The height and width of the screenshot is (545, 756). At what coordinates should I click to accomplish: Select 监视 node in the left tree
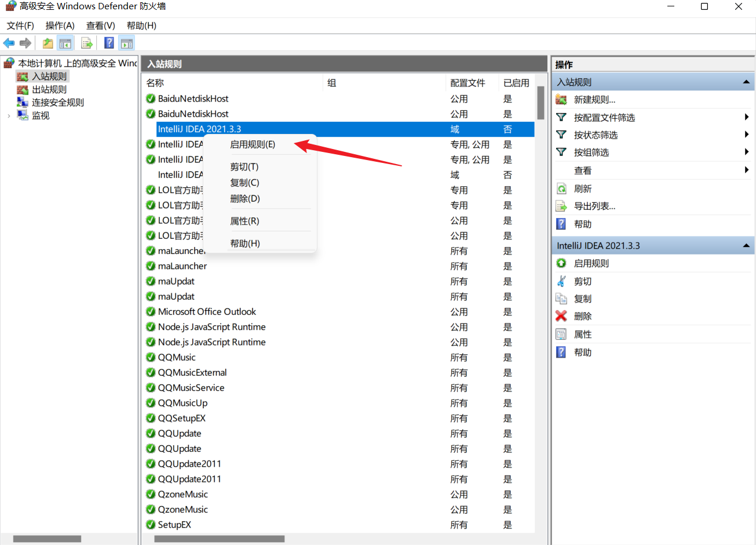[x=41, y=115]
